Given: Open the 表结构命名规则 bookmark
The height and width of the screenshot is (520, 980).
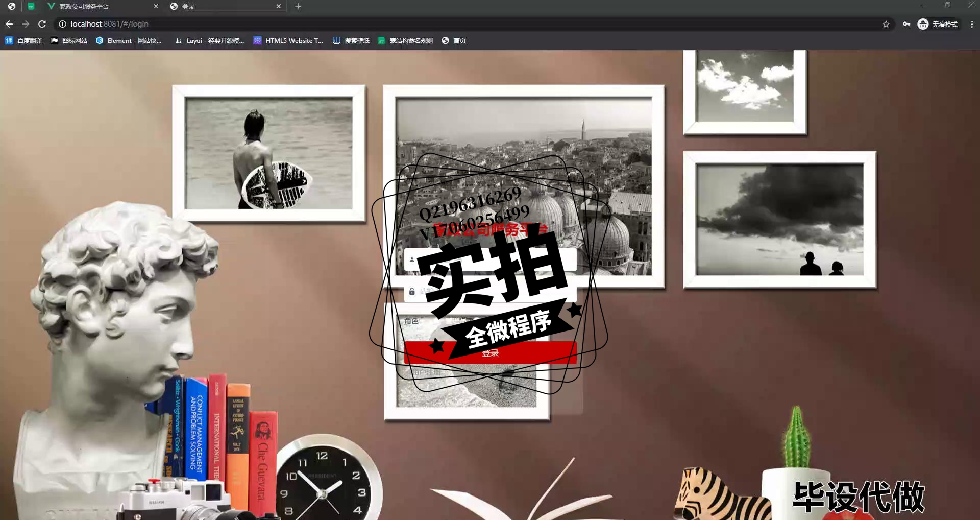Looking at the screenshot, I should pyautogui.click(x=405, y=40).
